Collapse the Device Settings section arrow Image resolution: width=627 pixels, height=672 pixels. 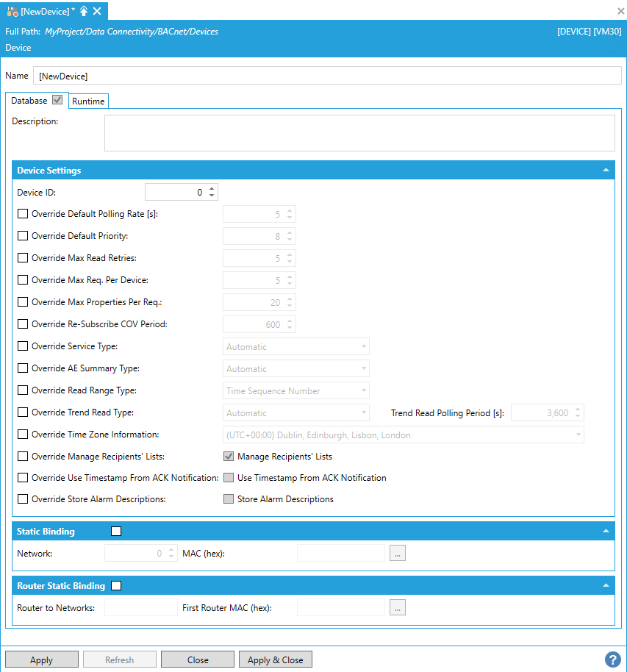tap(606, 170)
